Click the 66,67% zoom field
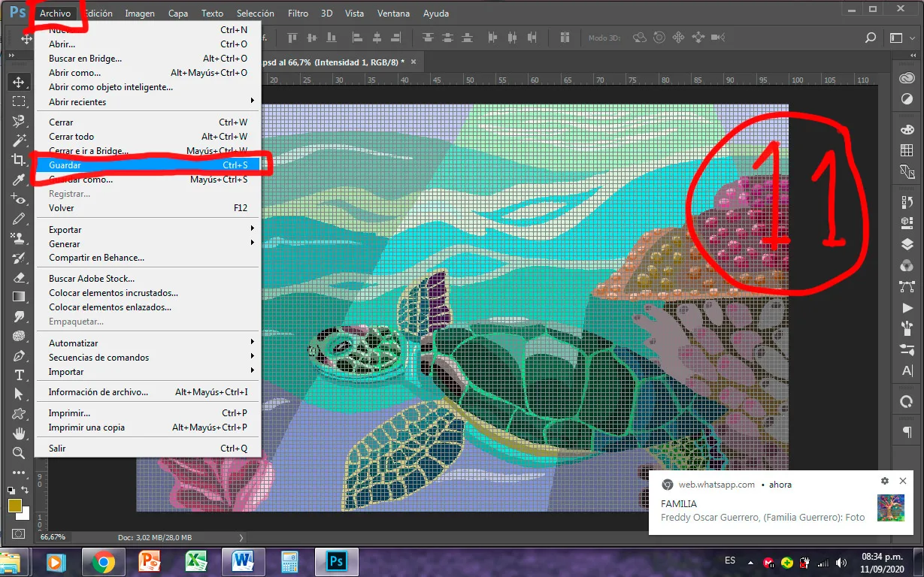This screenshot has height=577, width=924. (54, 537)
